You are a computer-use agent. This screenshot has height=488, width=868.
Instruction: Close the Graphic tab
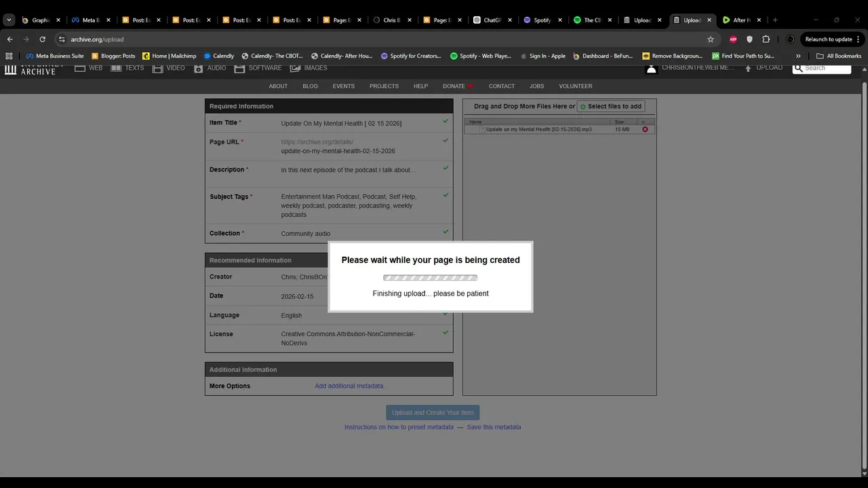coord(58,20)
